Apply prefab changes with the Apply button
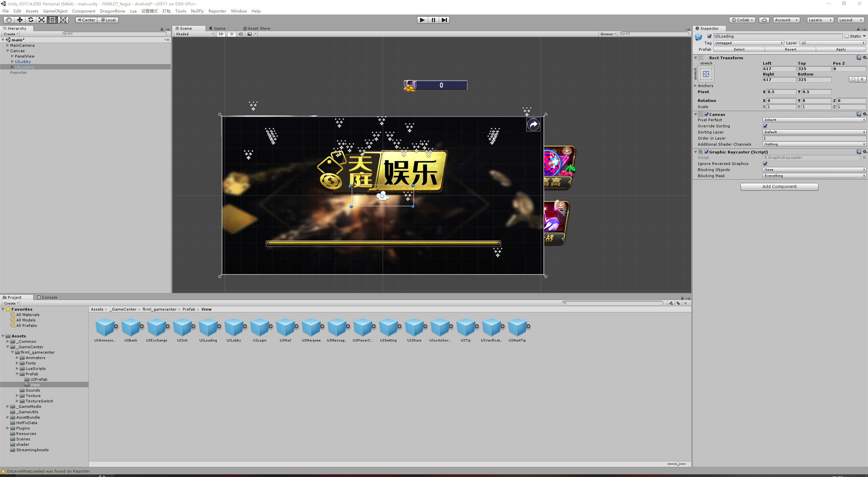This screenshot has height=477, width=868. coord(841,49)
